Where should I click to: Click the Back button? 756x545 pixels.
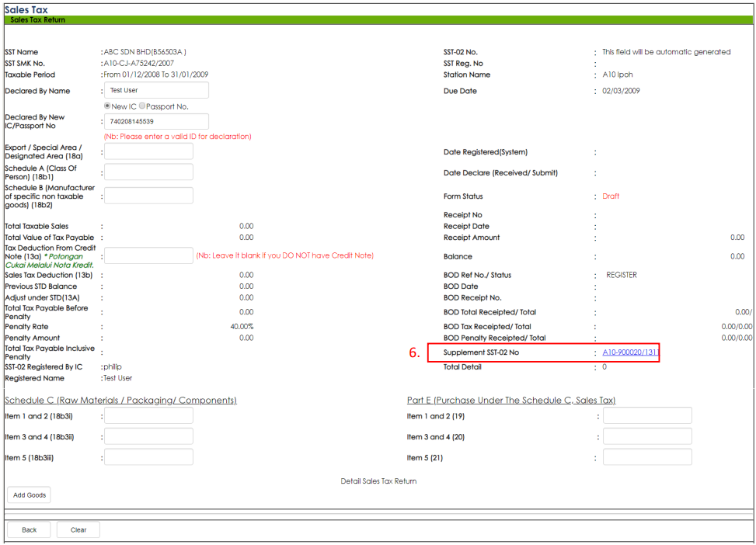29,530
